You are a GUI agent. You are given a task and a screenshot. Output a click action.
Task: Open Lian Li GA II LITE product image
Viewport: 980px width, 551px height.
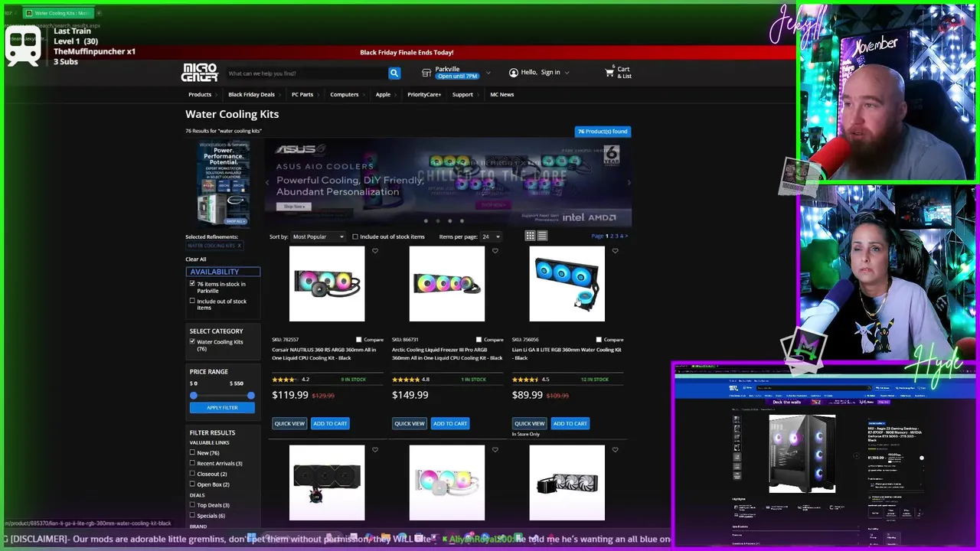[567, 284]
